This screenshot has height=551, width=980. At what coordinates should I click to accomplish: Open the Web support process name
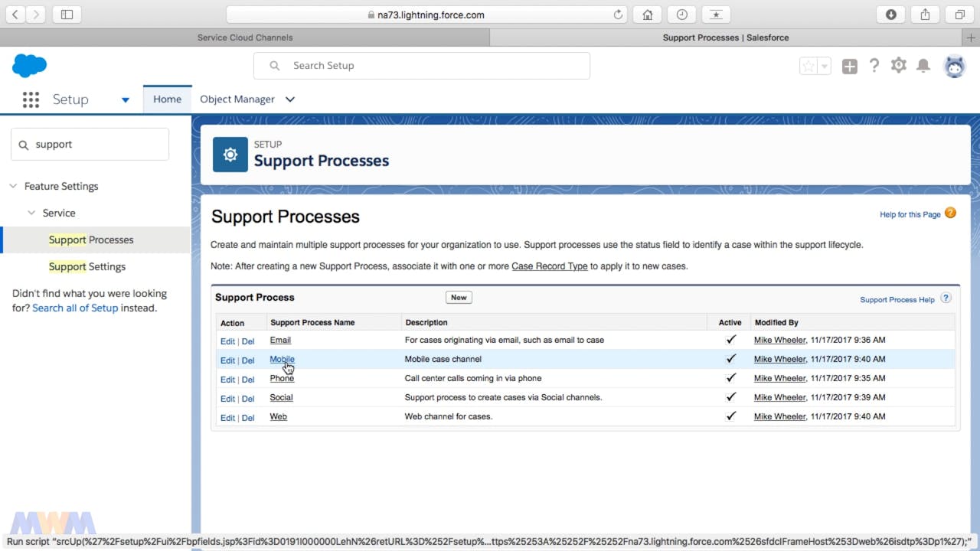[278, 416]
